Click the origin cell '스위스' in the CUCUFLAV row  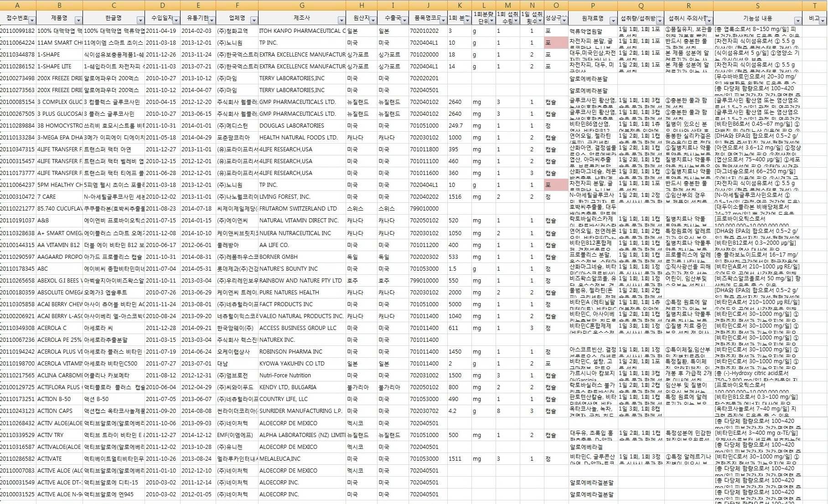point(362,209)
